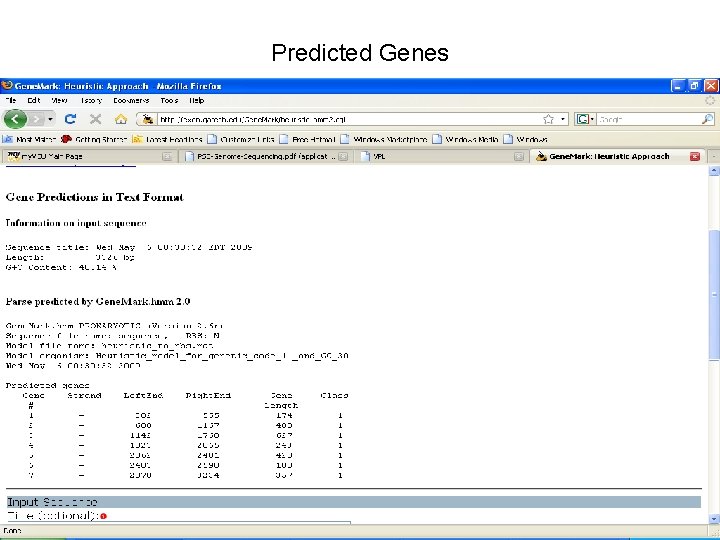The height and width of the screenshot is (540, 720).
Task: Click the Windows Marketplace bookmark
Action: click(x=384, y=139)
